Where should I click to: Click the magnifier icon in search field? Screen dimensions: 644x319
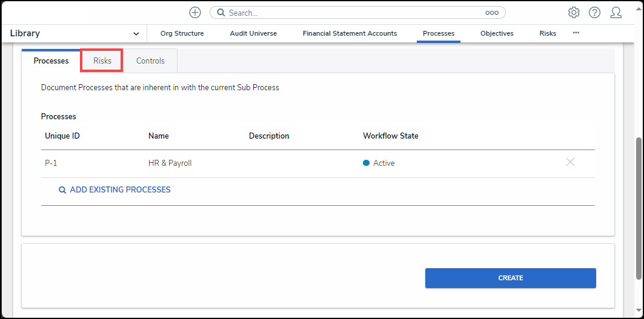click(x=221, y=13)
